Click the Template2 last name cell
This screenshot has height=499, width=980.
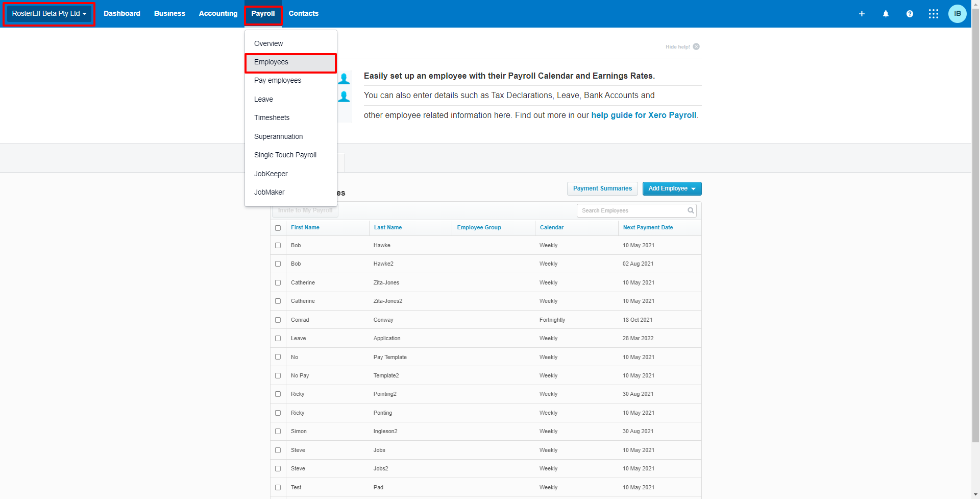click(x=386, y=376)
